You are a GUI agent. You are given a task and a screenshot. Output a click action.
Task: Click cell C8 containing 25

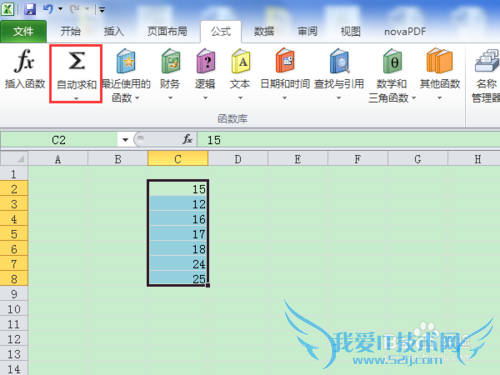tap(178, 279)
